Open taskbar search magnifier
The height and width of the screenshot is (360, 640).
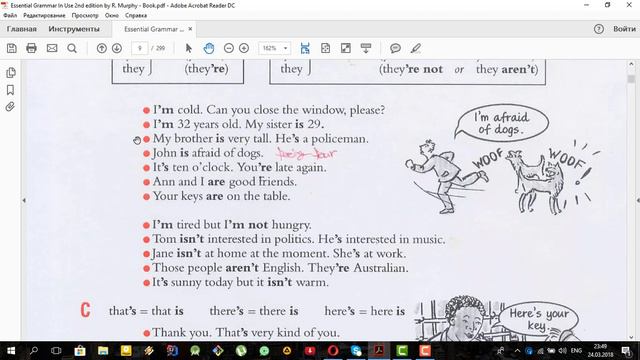34,351
